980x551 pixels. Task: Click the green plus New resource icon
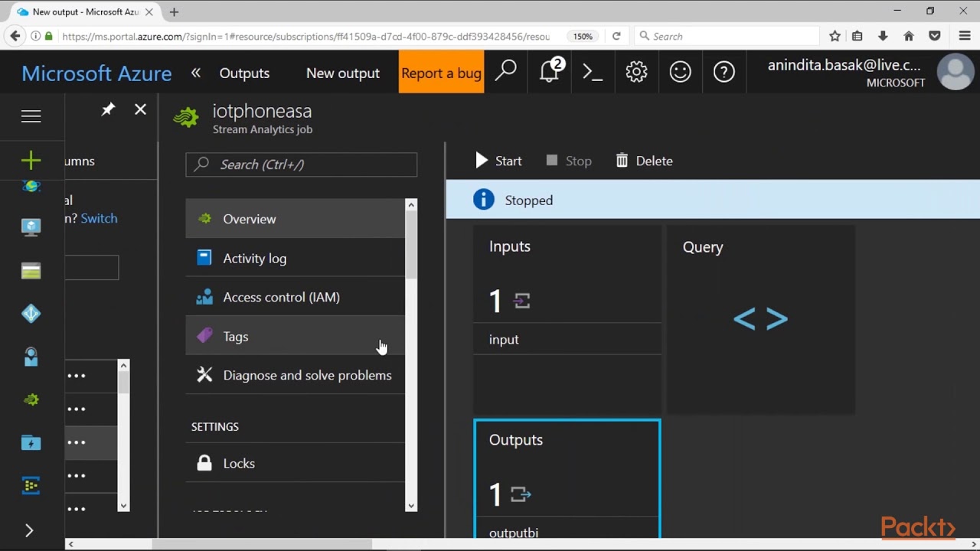[x=31, y=160]
